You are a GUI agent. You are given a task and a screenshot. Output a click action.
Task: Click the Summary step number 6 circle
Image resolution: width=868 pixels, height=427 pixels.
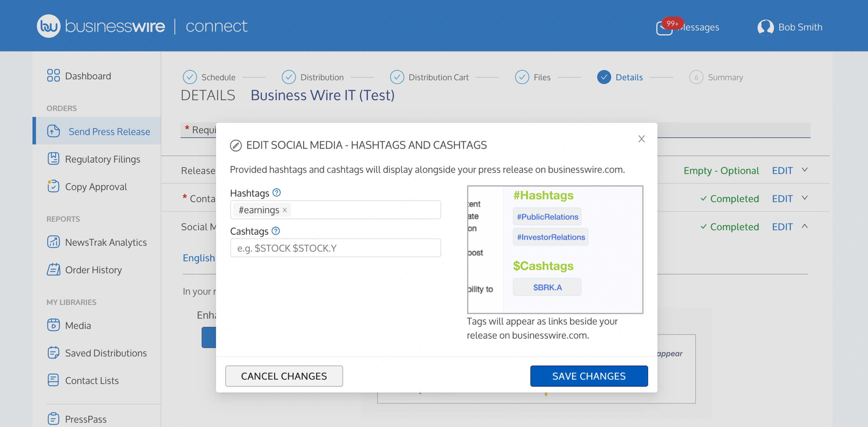(x=696, y=77)
